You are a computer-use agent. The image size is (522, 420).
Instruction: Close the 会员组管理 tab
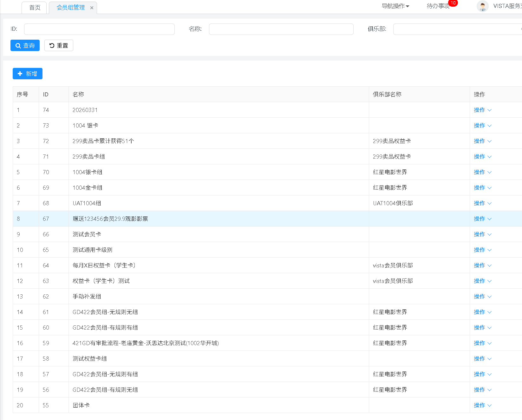[92, 8]
